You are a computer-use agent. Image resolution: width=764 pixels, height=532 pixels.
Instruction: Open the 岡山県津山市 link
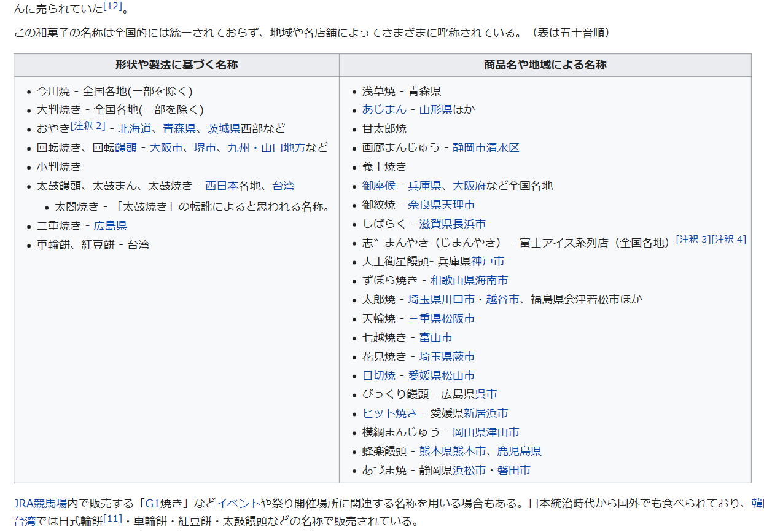[x=486, y=432]
